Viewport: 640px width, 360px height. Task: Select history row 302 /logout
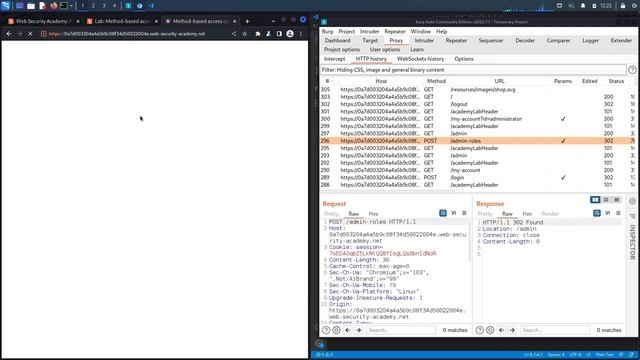click(x=478, y=104)
